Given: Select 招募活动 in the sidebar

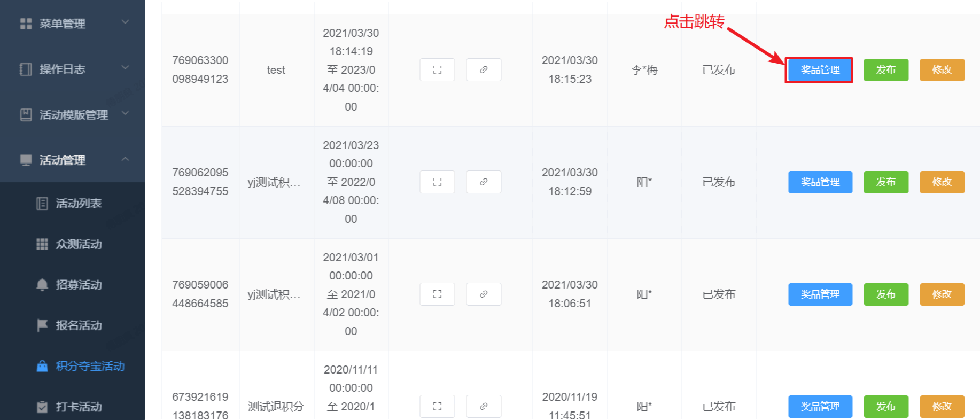Looking at the screenshot, I should pyautogui.click(x=73, y=285).
